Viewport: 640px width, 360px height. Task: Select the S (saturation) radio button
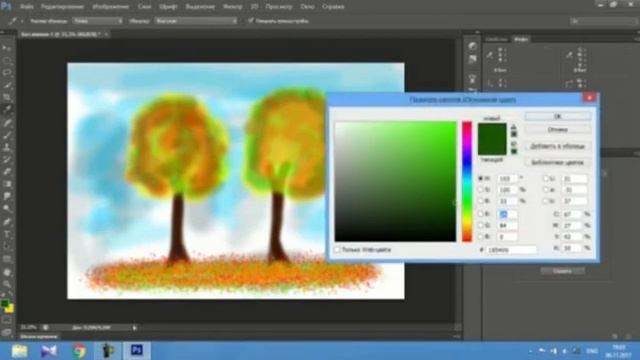coord(481,189)
